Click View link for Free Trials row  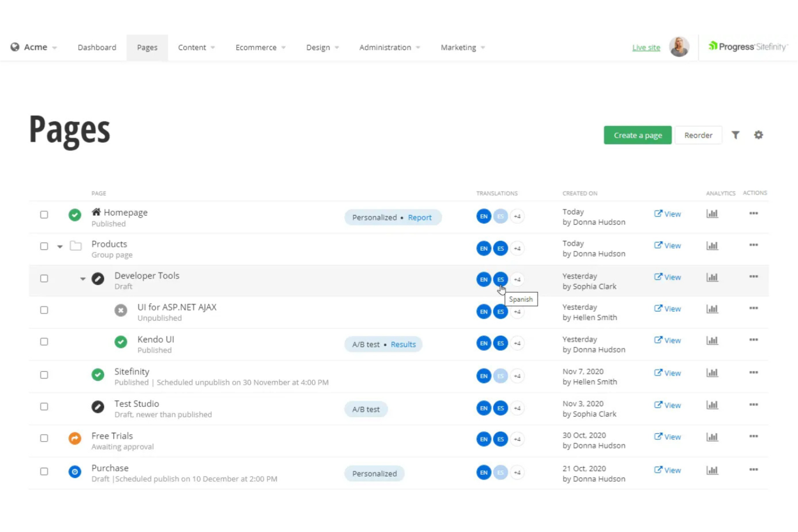(668, 437)
